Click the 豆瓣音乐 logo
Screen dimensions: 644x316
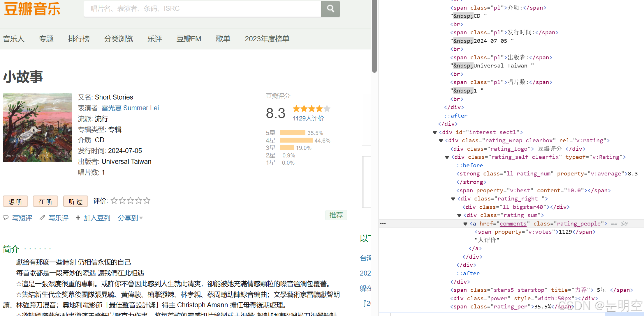[x=32, y=9]
